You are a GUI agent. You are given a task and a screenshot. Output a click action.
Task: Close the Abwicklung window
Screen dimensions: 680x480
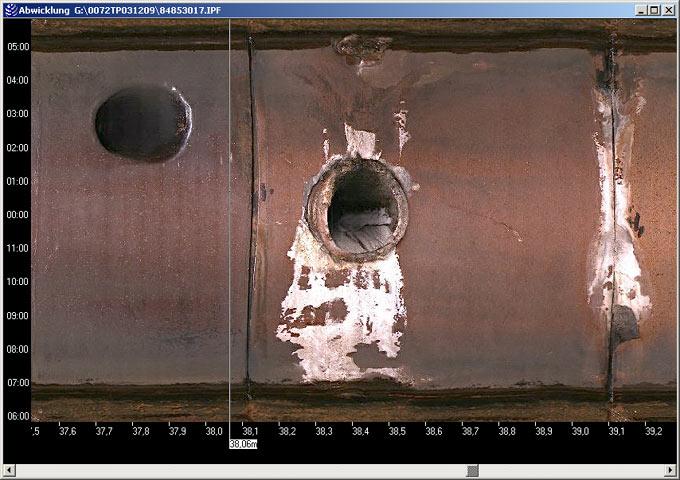coord(669,9)
